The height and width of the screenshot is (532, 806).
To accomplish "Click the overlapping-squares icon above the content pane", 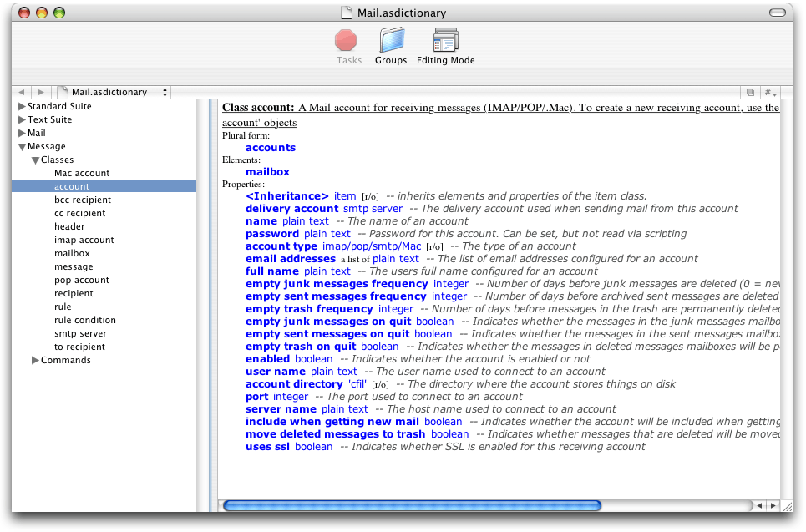I will tap(749, 92).
